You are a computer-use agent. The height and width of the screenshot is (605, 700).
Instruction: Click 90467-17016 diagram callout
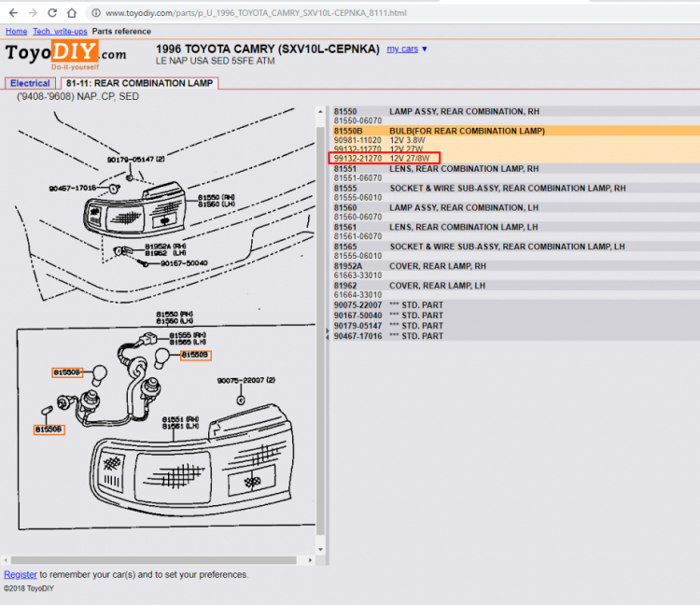[x=72, y=188]
